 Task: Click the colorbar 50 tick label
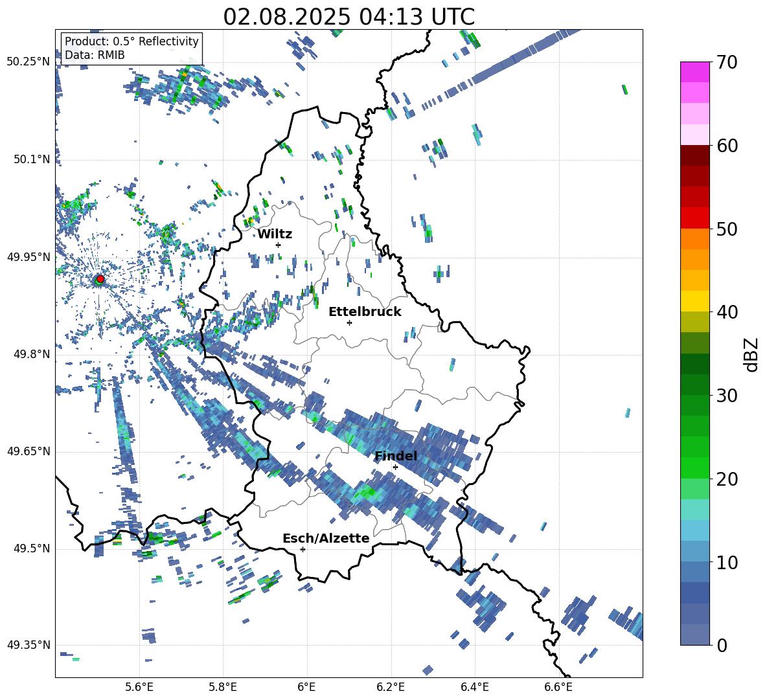point(726,229)
